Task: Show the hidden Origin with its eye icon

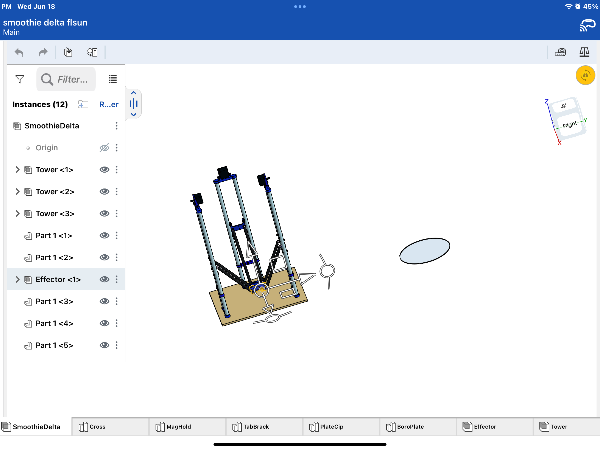Action: (104, 148)
